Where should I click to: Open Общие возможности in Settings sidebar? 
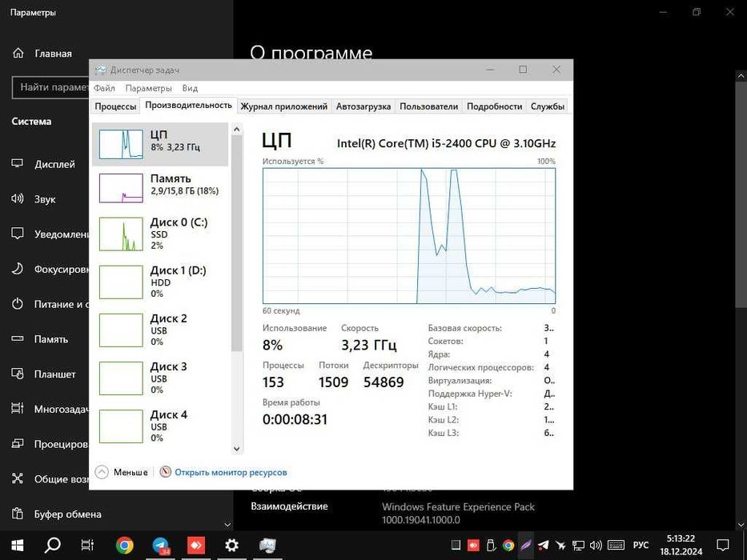[x=50, y=479]
